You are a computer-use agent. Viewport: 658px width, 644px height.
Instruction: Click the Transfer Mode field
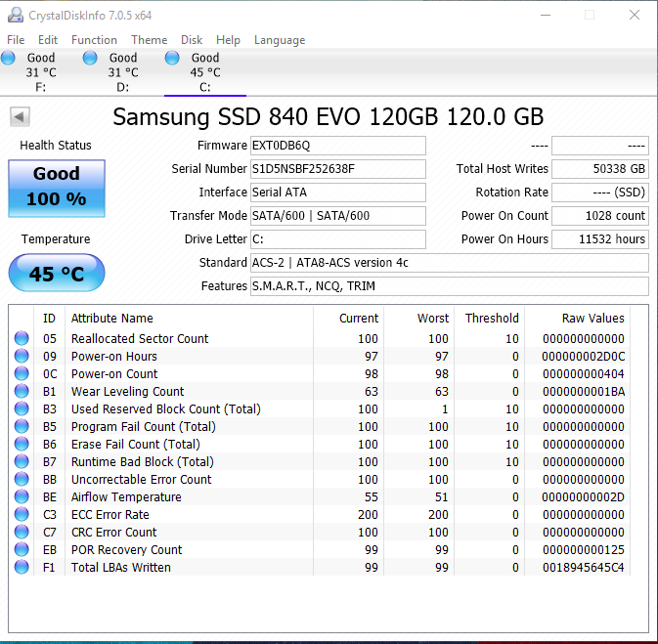pyautogui.click(x=338, y=216)
